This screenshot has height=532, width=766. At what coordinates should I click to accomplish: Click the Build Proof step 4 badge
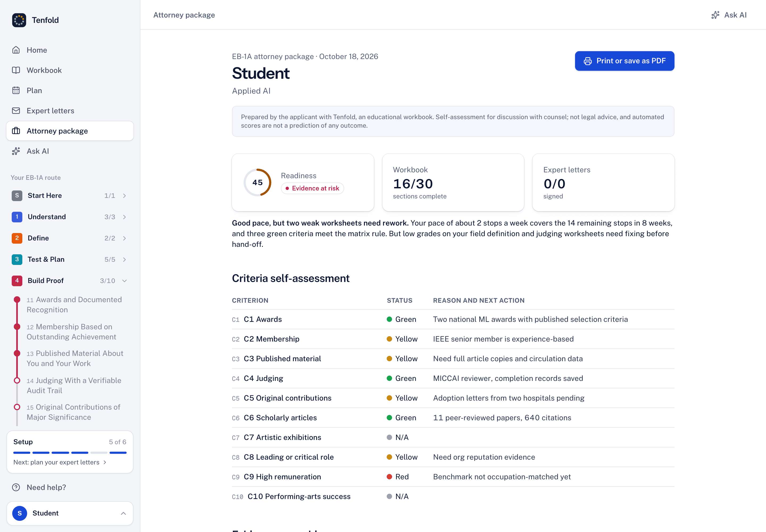tap(17, 281)
